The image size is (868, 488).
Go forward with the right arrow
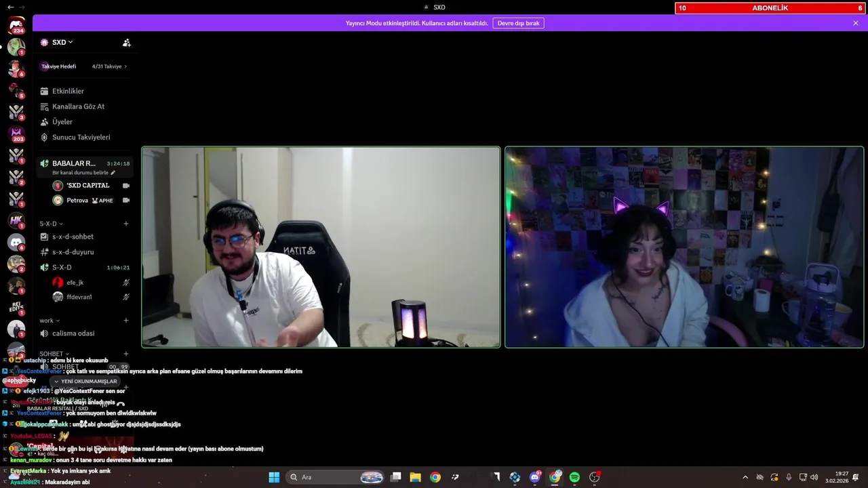[x=22, y=7]
